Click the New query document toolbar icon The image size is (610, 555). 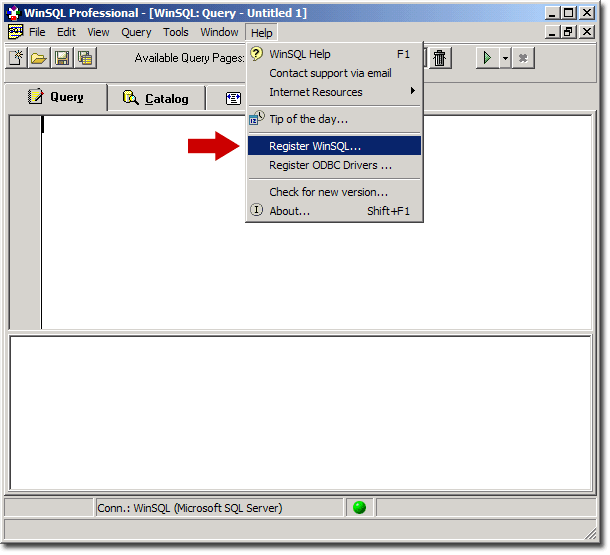click(x=16, y=58)
